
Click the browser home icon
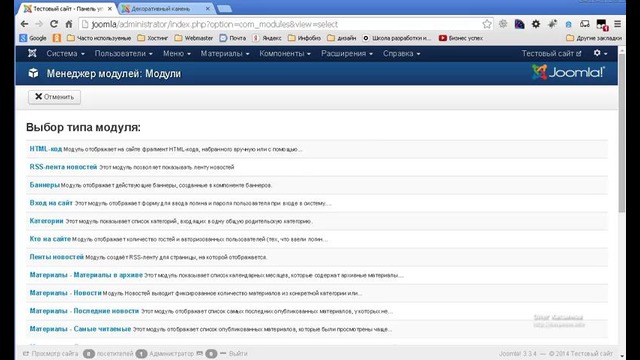[69, 24]
